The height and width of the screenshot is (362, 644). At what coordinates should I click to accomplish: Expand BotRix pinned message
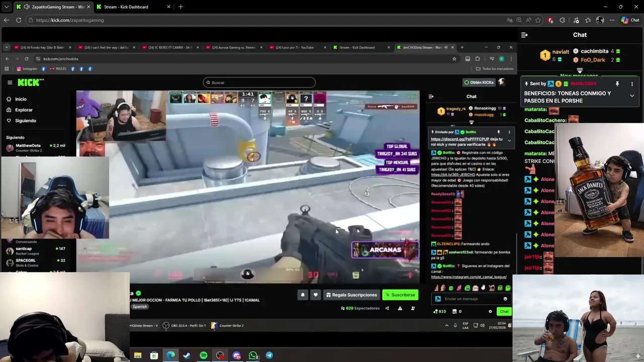coord(509,141)
